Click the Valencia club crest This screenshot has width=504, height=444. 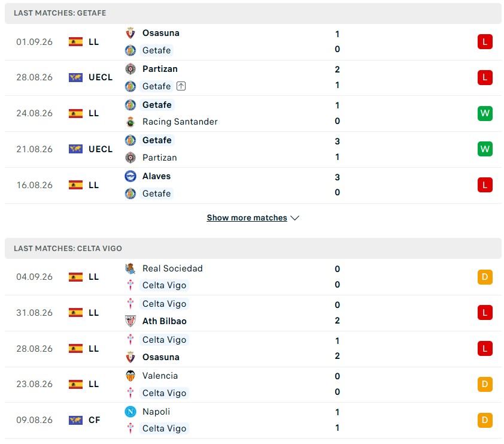[130, 376]
